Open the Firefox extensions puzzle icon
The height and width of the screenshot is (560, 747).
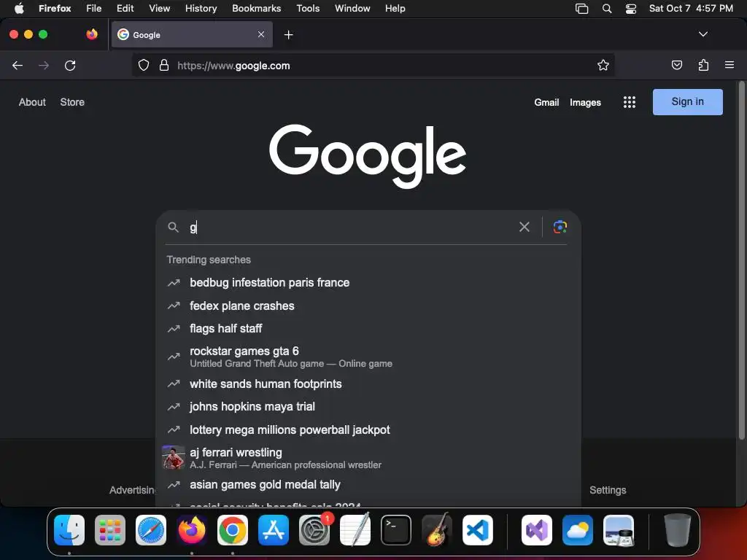click(703, 65)
